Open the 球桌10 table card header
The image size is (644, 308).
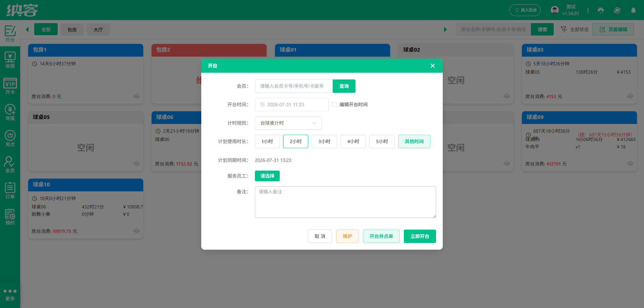tap(86, 185)
